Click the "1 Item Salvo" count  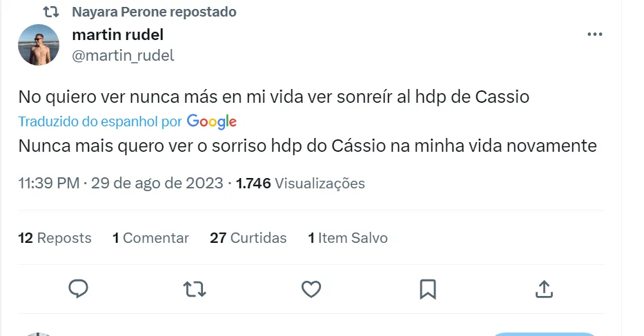pos(348,238)
